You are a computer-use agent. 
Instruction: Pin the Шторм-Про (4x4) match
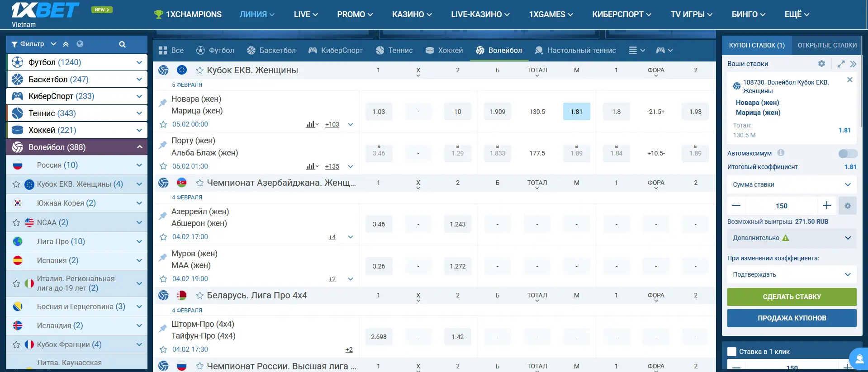click(x=163, y=329)
